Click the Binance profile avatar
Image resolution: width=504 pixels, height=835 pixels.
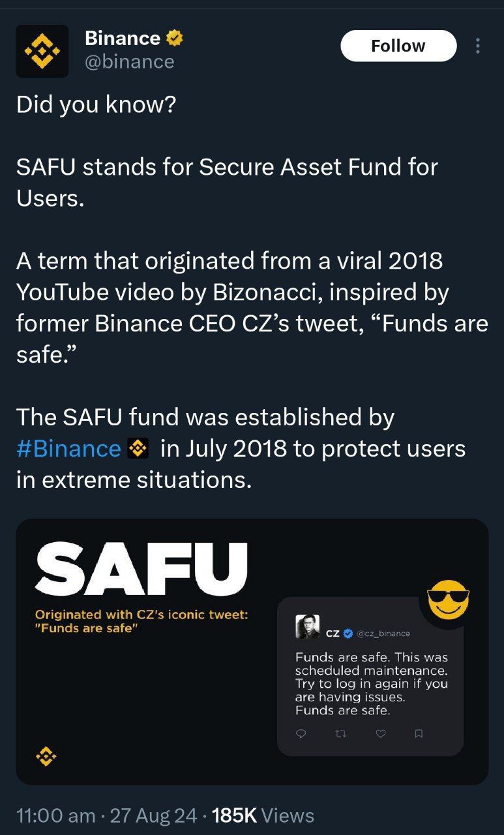(42, 51)
